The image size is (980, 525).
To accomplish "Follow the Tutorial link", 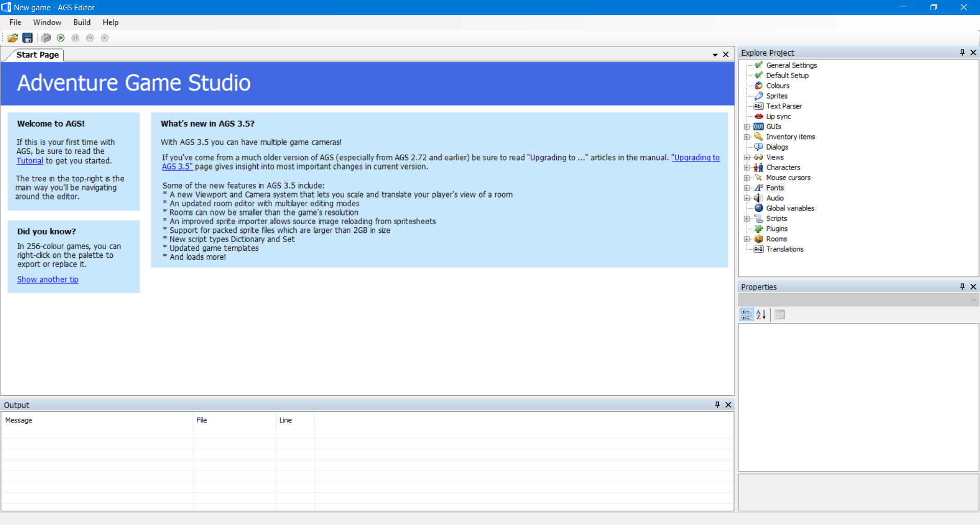I will click(x=30, y=161).
